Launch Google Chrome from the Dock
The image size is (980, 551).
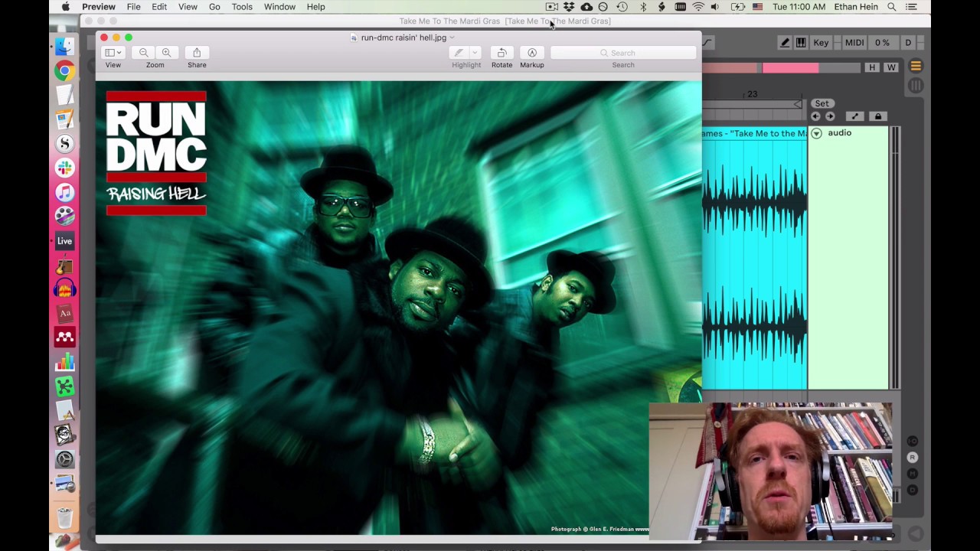click(65, 71)
